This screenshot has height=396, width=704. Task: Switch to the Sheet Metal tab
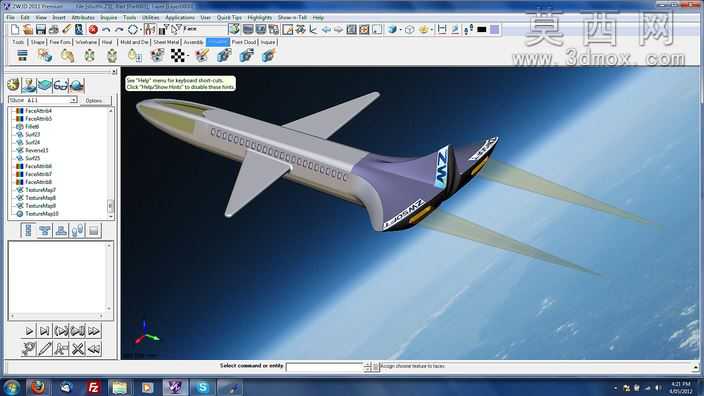coord(166,42)
